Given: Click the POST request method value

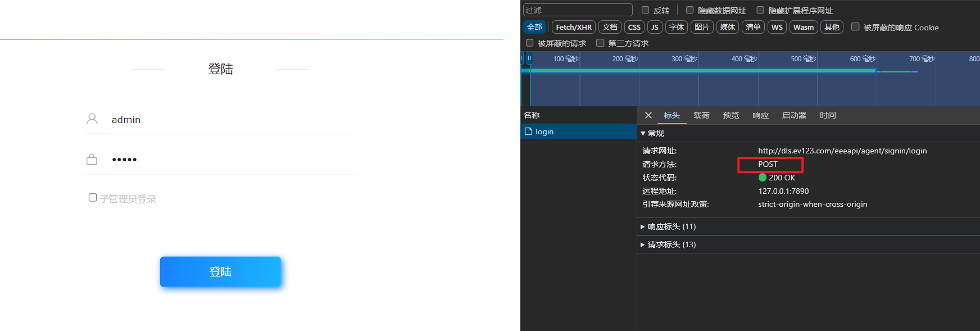Looking at the screenshot, I should click(768, 164).
